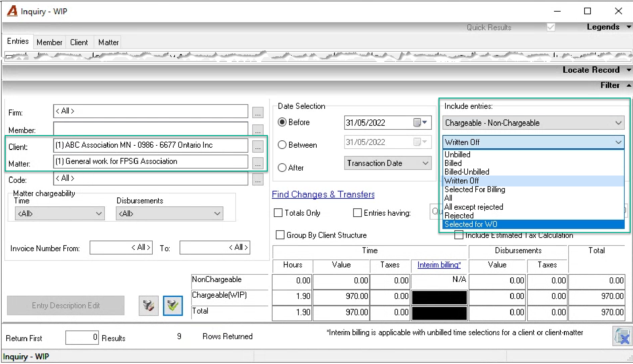Click the Firm browse ellipsis button
Screen dimensions: 633x364
258,112
